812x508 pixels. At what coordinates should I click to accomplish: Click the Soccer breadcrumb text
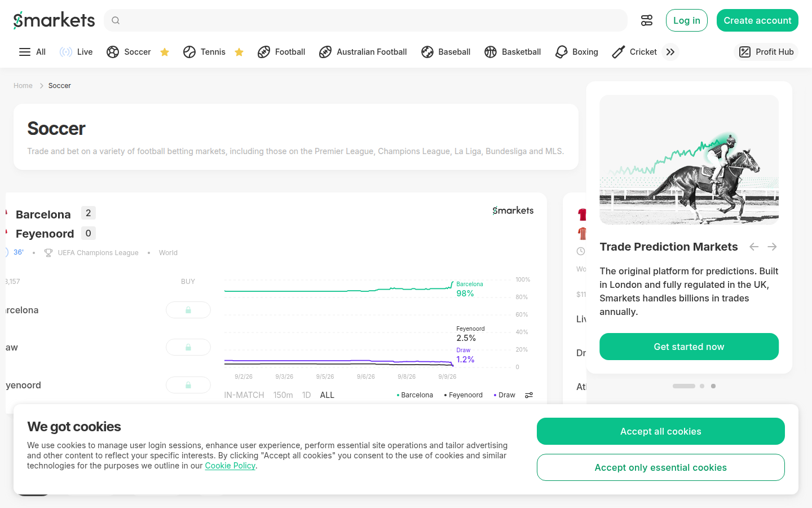(x=60, y=86)
